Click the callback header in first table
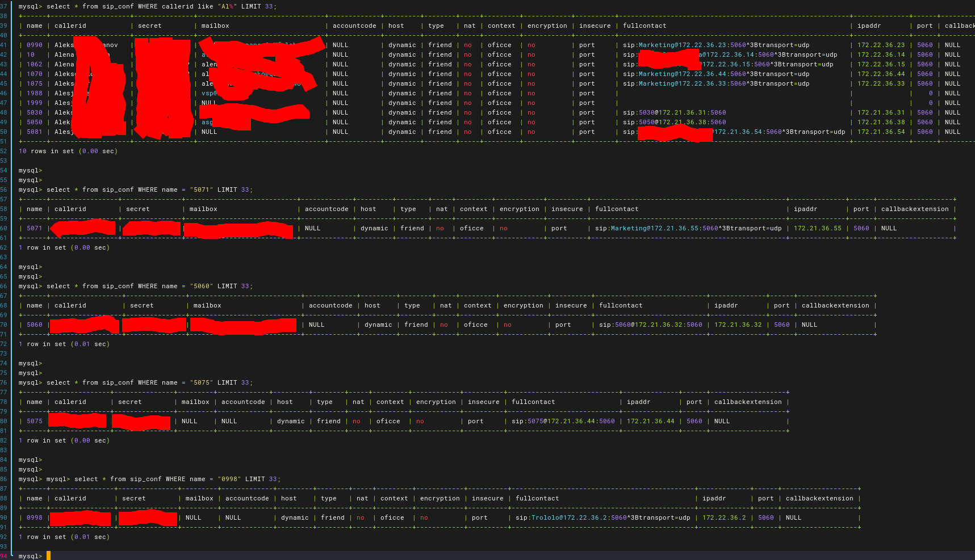Screen dimensions: 975x560 click(x=960, y=26)
